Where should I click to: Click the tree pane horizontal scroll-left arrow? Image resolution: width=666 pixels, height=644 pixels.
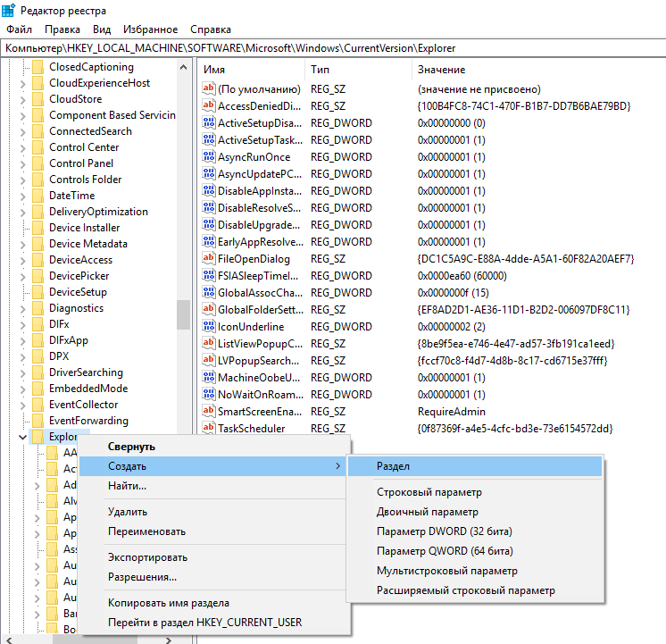(x=9, y=640)
